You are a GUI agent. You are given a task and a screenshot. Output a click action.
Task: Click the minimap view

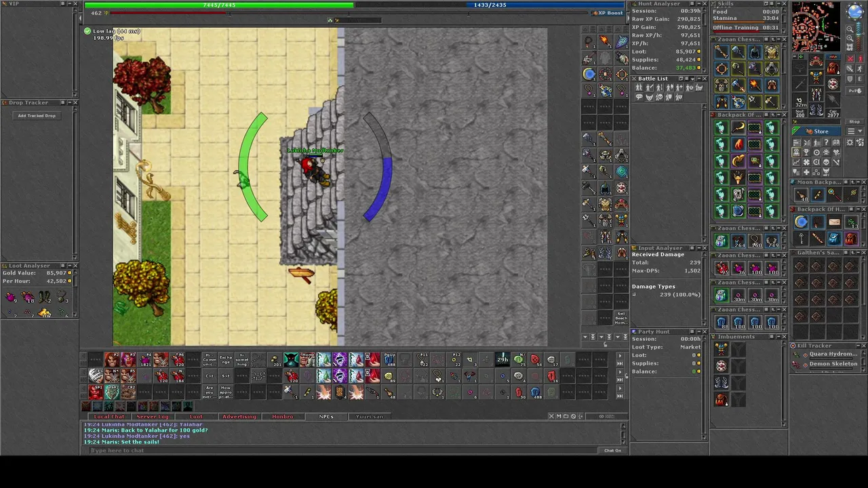[816, 27]
